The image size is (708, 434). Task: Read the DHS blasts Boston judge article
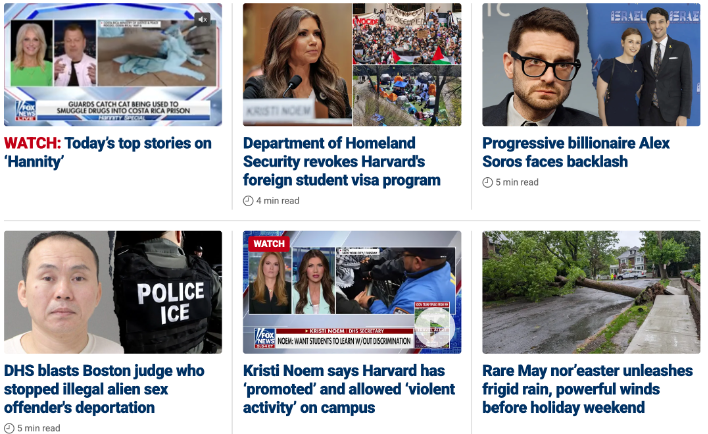click(x=104, y=389)
